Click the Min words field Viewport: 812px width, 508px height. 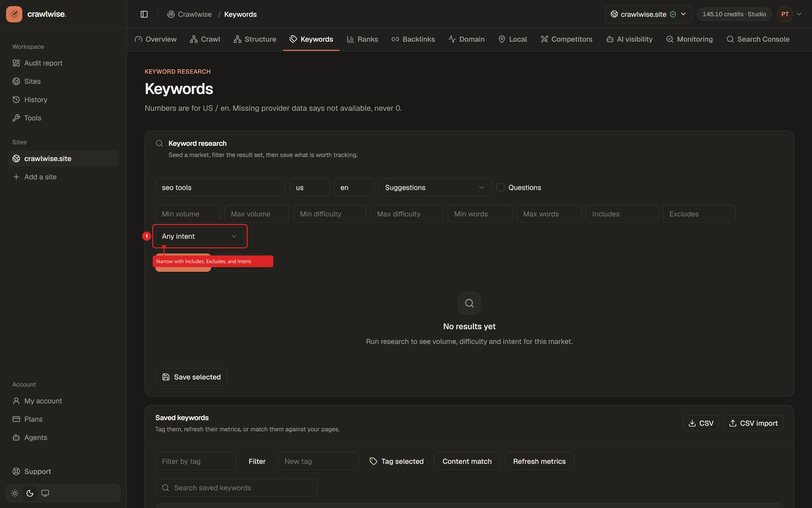pos(480,214)
